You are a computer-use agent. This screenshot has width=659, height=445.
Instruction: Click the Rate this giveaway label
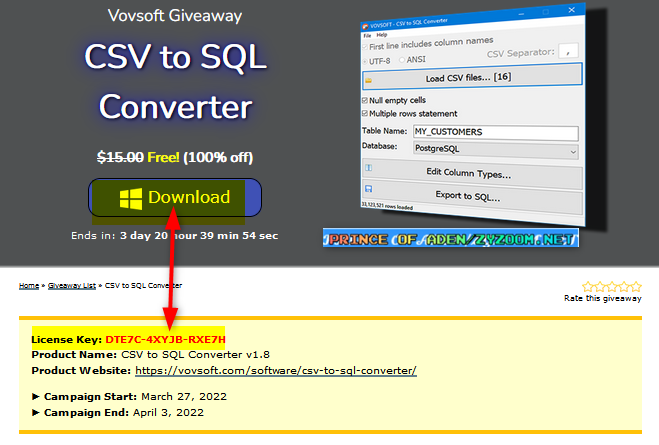click(x=603, y=298)
